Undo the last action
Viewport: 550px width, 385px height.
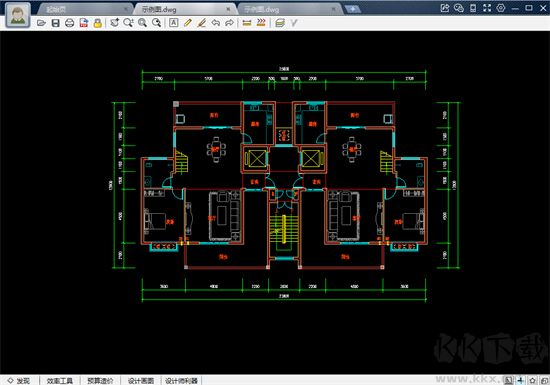pyautogui.click(x=215, y=23)
